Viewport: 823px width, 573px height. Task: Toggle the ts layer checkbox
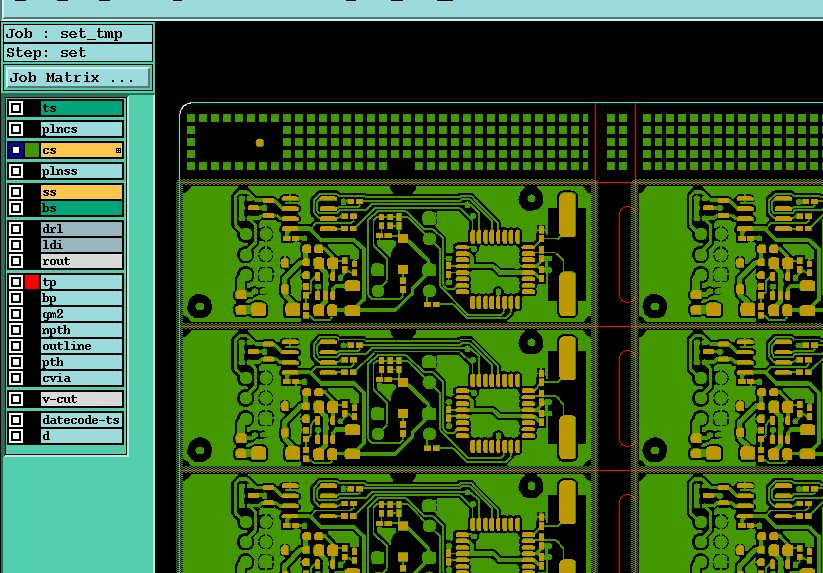pyautogui.click(x=16, y=108)
